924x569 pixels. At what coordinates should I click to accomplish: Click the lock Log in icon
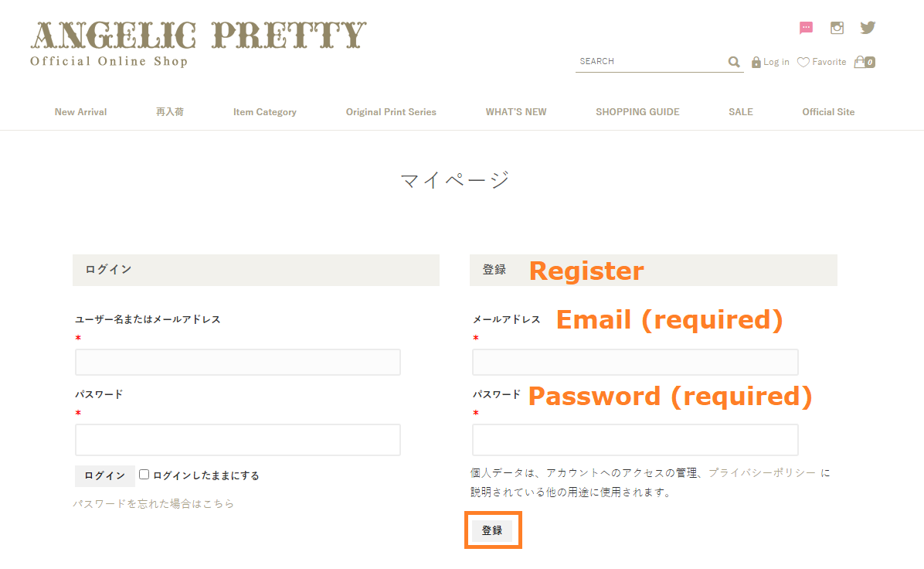click(756, 62)
